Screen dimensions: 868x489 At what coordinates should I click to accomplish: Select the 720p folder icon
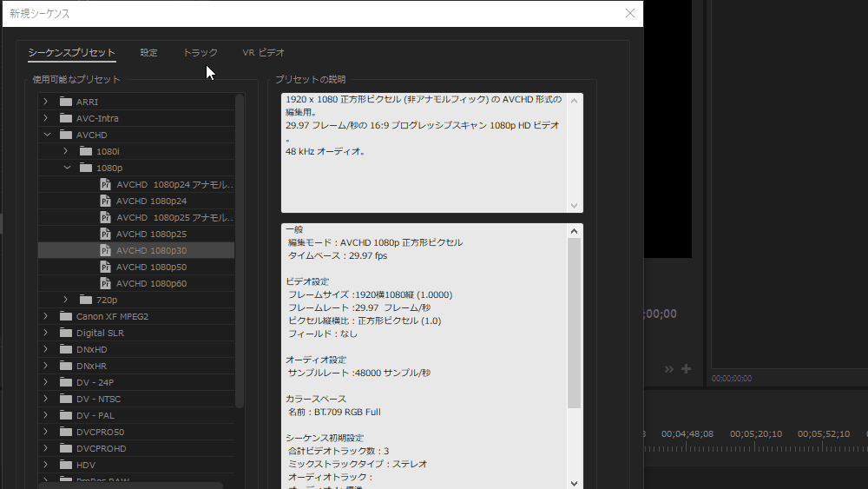86,300
